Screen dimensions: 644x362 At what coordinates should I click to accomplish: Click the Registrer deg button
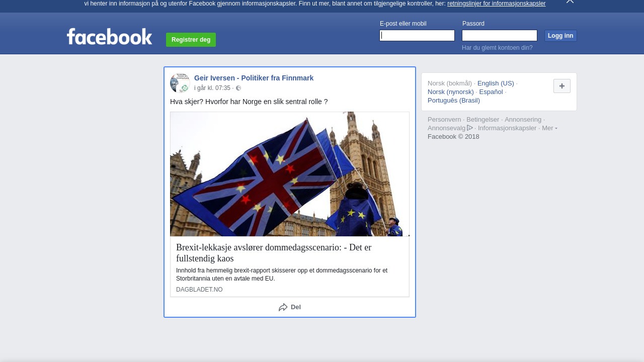click(191, 40)
